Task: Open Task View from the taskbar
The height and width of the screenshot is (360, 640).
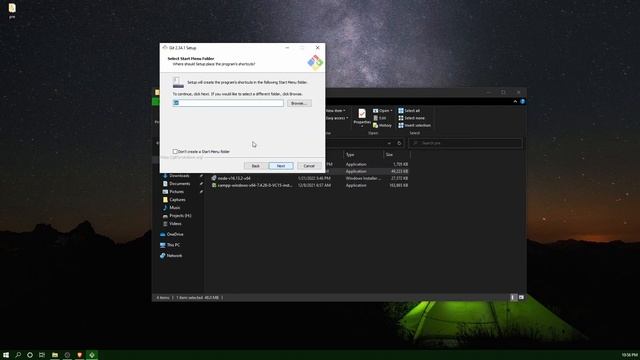Action: click(42, 355)
